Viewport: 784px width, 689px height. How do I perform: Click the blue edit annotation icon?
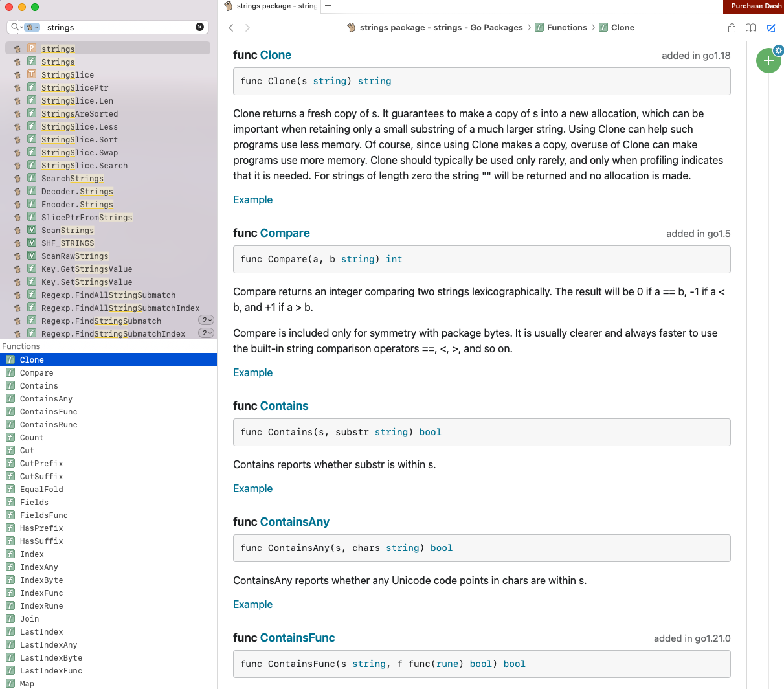point(770,28)
